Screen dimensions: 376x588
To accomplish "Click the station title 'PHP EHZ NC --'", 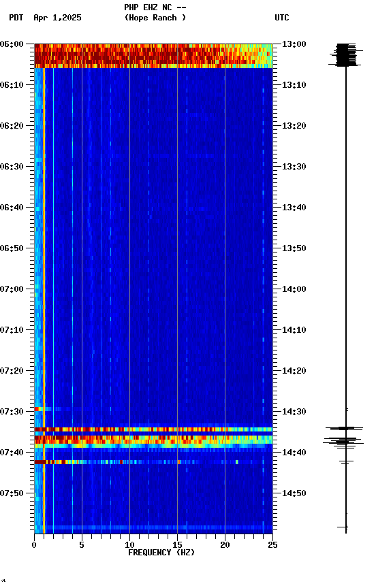I will tap(155, 7).
